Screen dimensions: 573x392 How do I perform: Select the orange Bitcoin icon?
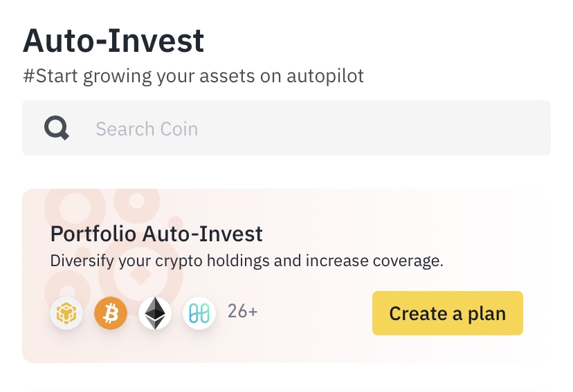pos(111,313)
